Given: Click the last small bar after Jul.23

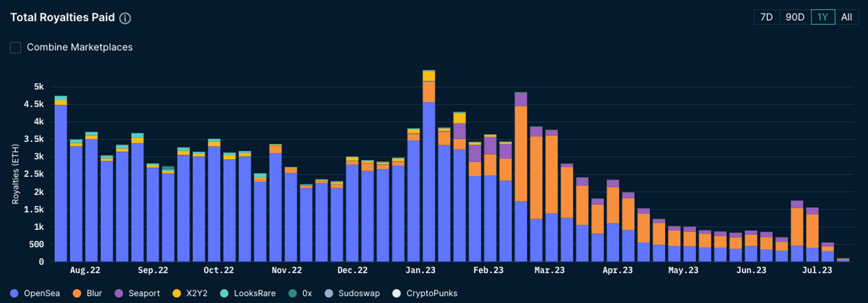Looking at the screenshot, I should [843, 260].
